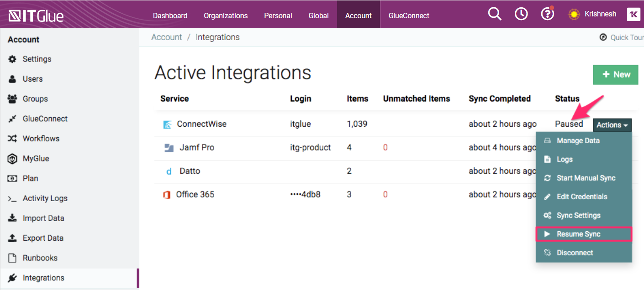Click the Datto service icon
The height and width of the screenshot is (290, 644).
[x=169, y=171]
